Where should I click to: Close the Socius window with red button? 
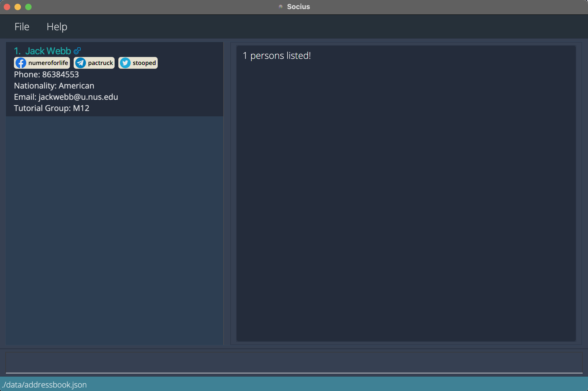7,7
